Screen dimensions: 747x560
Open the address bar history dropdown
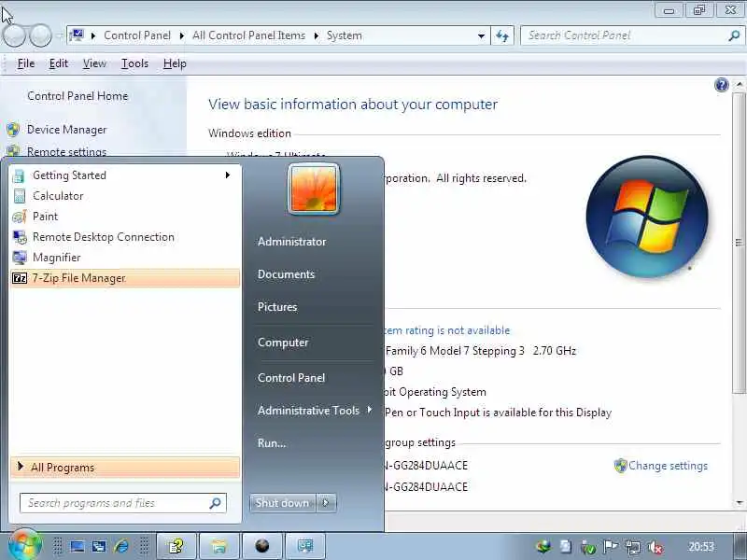pyautogui.click(x=481, y=35)
